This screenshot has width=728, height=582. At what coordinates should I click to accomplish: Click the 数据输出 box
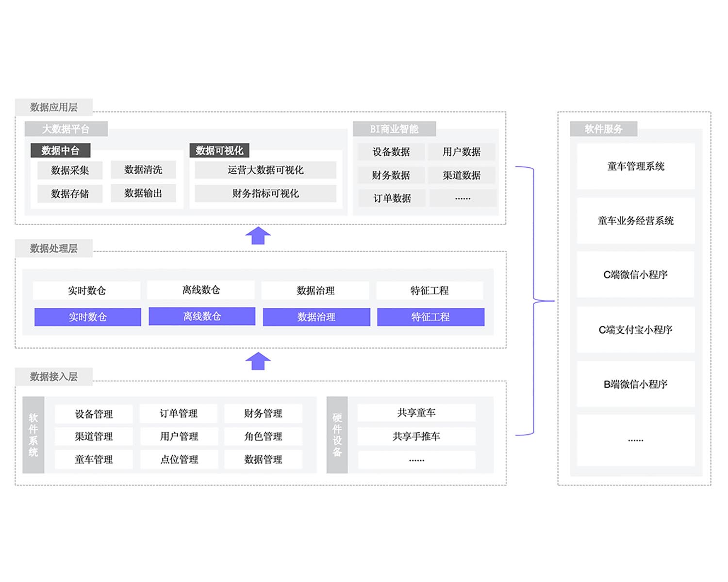pos(143,193)
